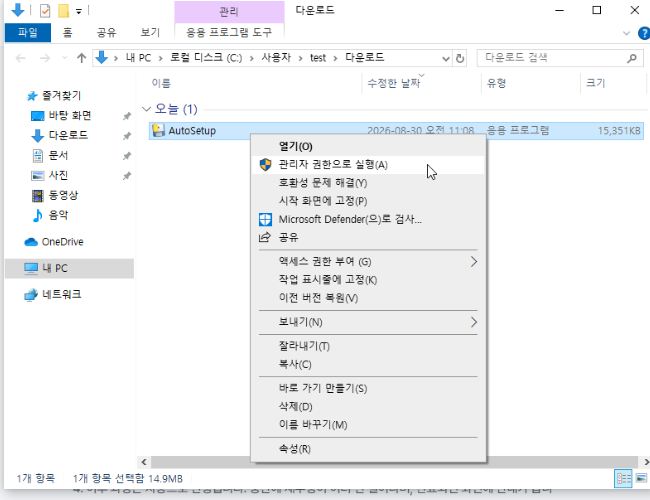The height and width of the screenshot is (500, 650).
Task: Choose 작업 표시줄에 고정(K)
Action: tap(368, 280)
